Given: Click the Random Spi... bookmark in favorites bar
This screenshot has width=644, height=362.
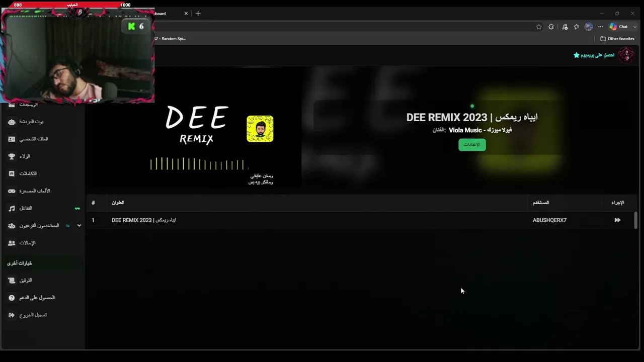Looking at the screenshot, I should click(x=171, y=39).
